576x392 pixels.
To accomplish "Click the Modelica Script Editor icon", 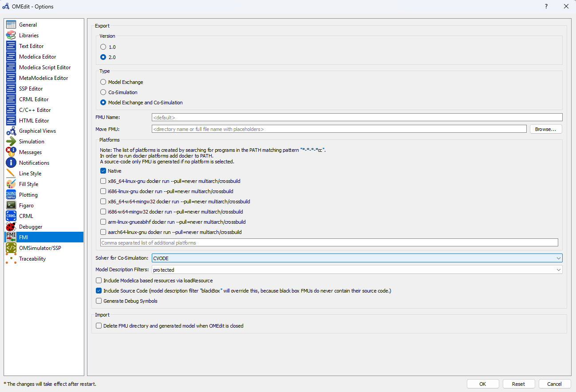I will click(x=11, y=67).
